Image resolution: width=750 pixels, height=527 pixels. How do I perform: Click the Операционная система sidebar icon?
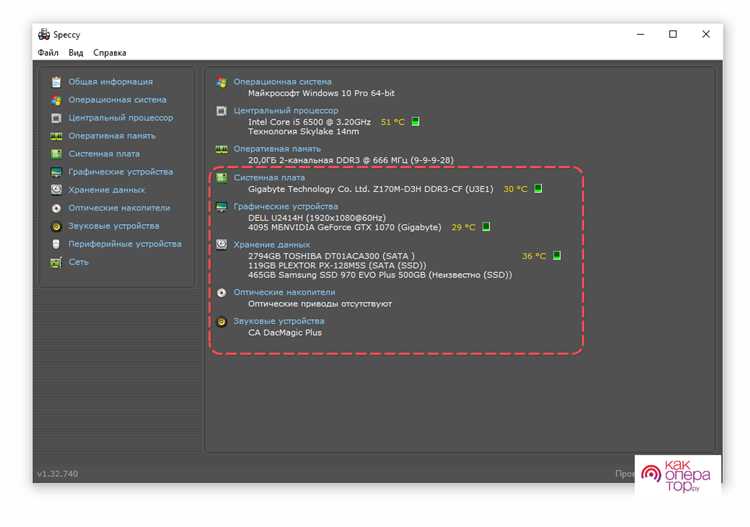(56, 100)
